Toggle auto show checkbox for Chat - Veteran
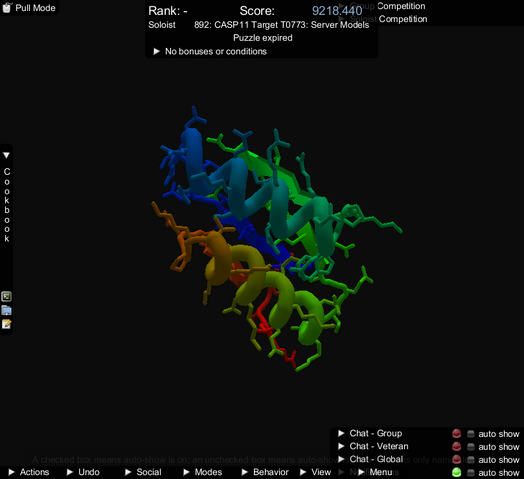This screenshot has width=524, height=479. [471, 447]
